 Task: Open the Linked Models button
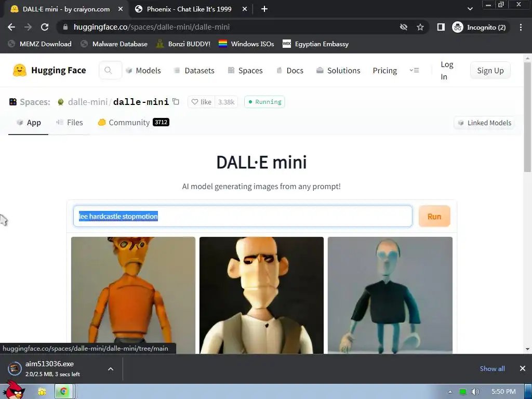pos(485,123)
